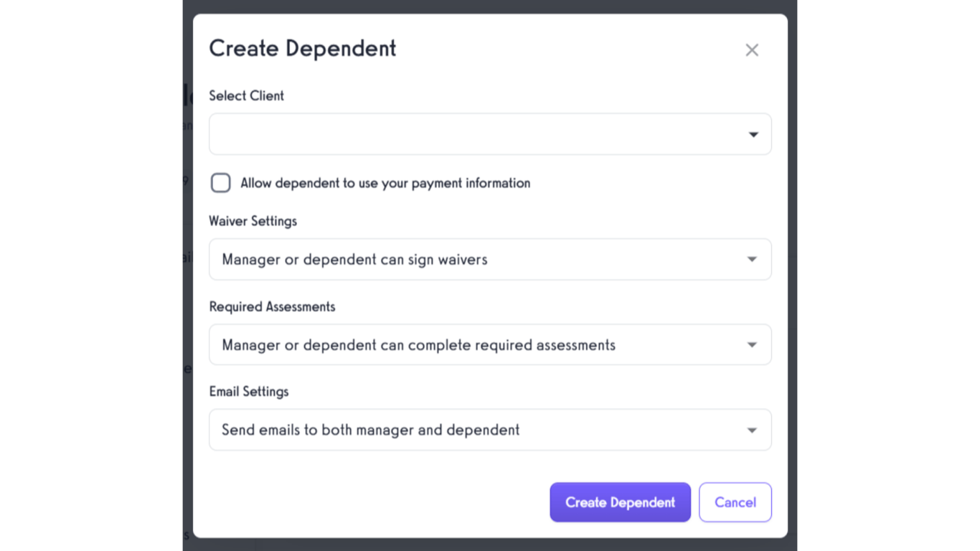
Task: Open the Select Client dropdown
Action: click(490, 133)
